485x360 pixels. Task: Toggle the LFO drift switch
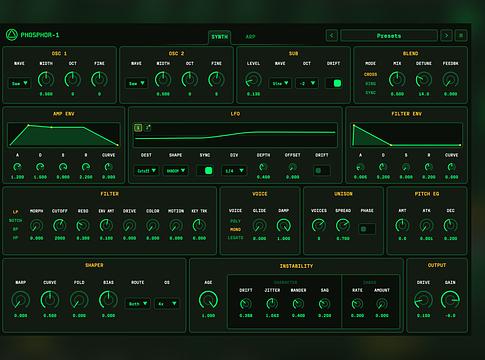[x=322, y=171]
